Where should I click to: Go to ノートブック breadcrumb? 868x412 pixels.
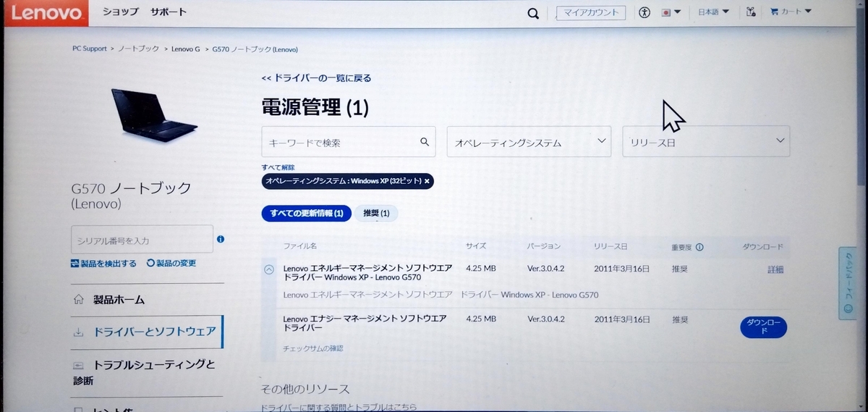139,49
